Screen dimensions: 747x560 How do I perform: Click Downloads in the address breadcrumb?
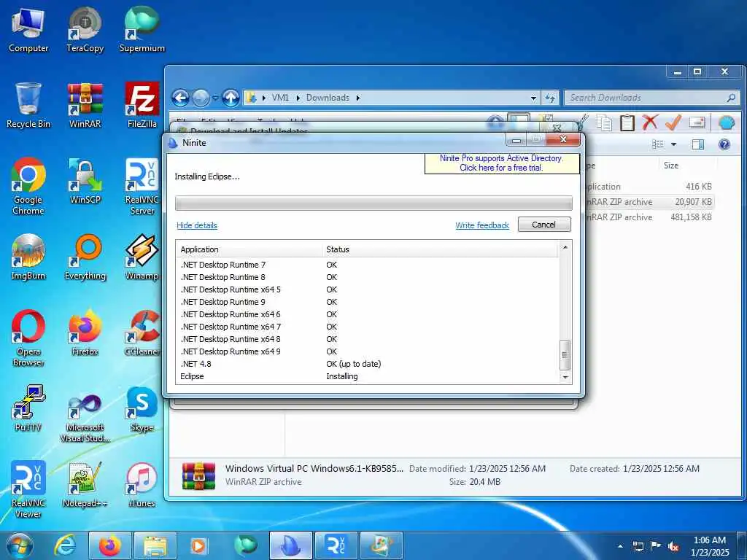click(328, 98)
